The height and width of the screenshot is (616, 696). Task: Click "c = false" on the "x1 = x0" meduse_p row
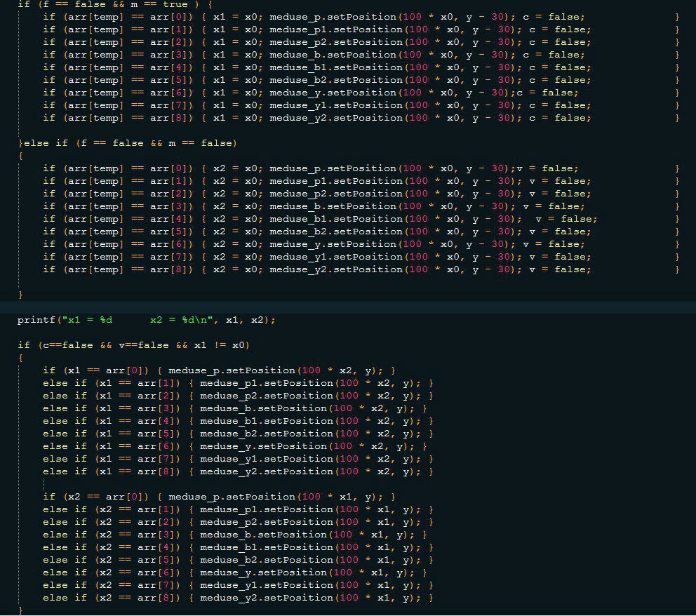point(551,17)
